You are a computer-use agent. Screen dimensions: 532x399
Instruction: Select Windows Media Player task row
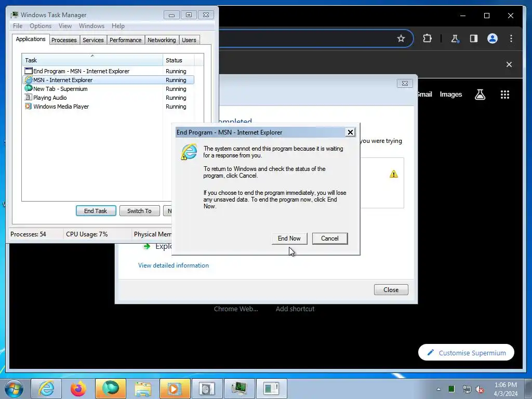[108, 107]
